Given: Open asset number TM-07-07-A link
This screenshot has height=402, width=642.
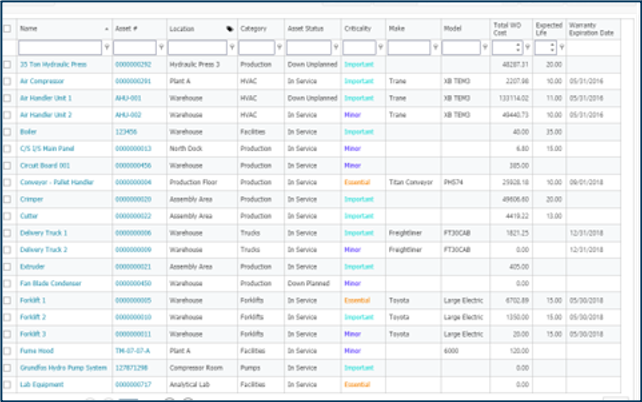Looking at the screenshot, I should click(x=133, y=351).
